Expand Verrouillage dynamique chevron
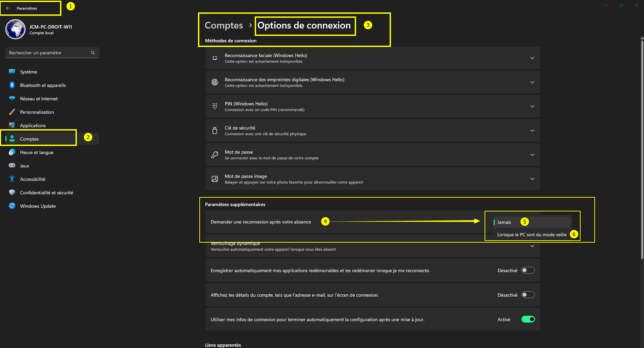The height and width of the screenshot is (348, 644). (532, 246)
